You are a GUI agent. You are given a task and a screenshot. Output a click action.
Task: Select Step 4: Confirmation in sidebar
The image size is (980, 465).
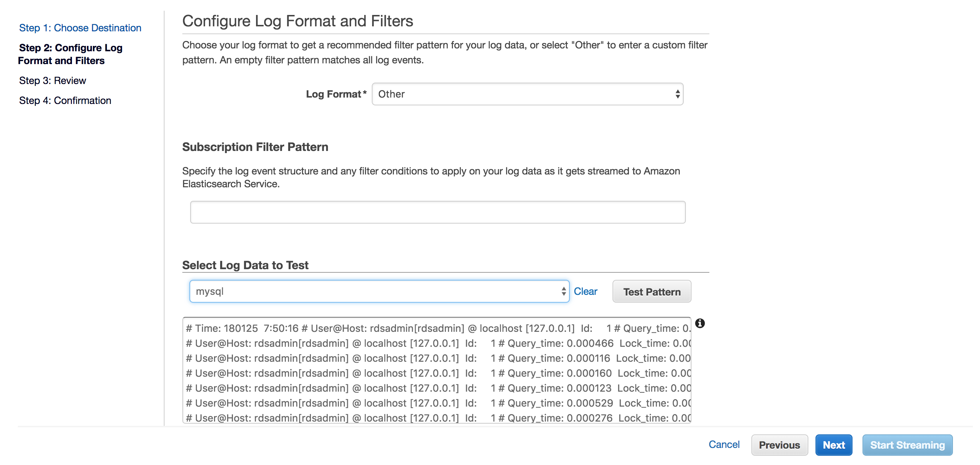coord(65,100)
